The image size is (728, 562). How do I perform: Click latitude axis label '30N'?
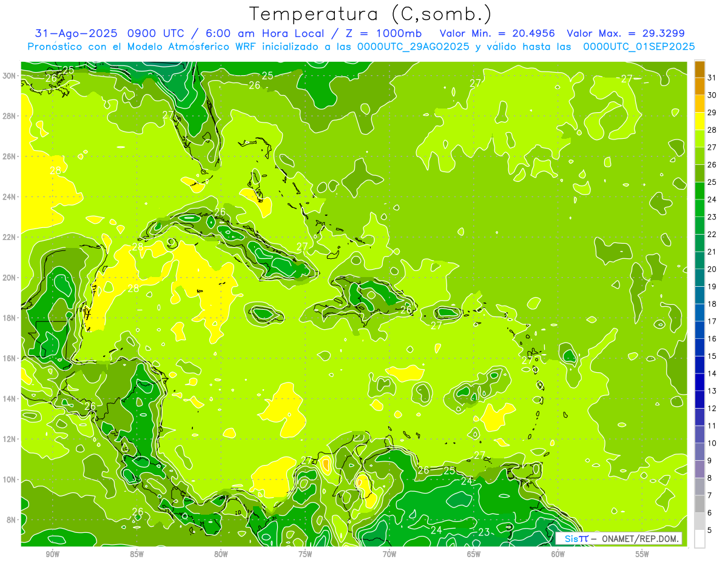[x=9, y=75]
